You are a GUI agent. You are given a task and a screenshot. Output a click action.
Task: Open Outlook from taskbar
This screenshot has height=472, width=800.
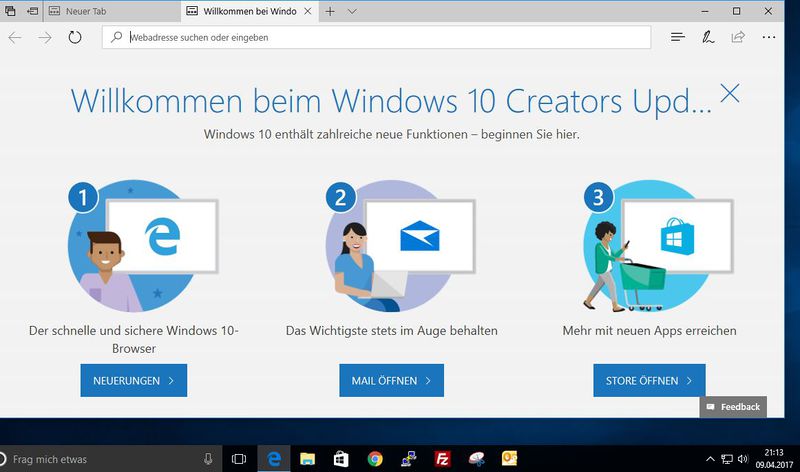click(510, 459)
